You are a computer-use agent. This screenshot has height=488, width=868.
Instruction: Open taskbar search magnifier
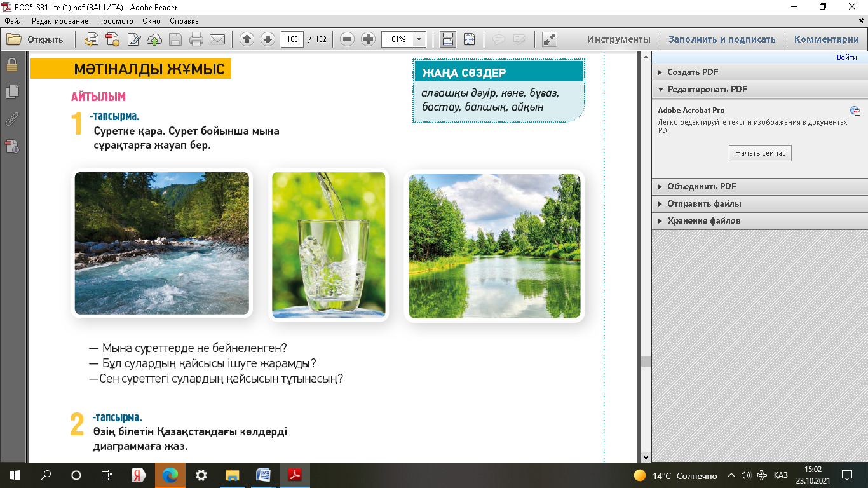pos(45,475)
